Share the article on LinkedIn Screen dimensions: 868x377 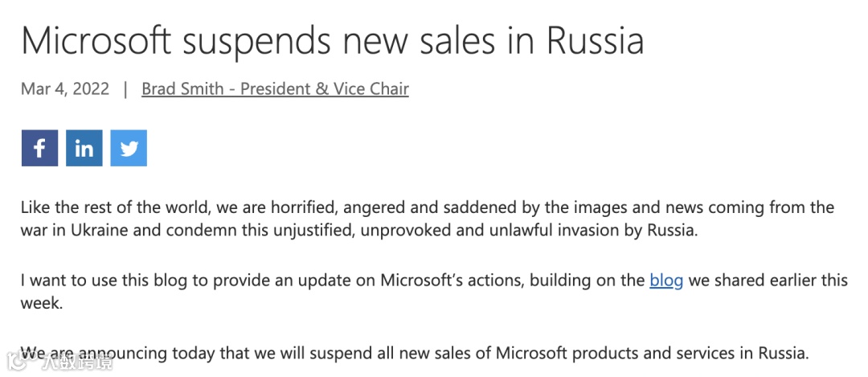point(84,149)
